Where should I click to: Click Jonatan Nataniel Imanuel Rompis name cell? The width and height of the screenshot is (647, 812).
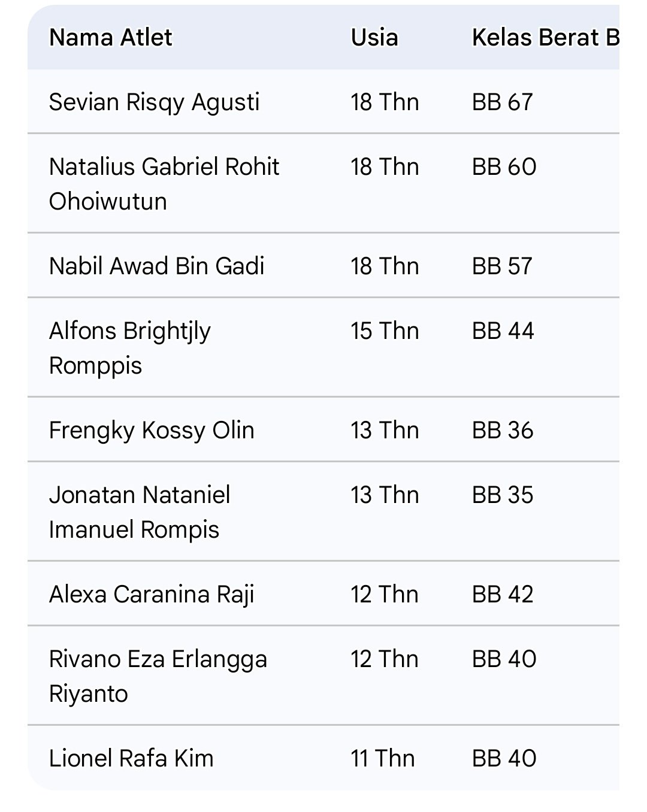pyautogui.click(x=140, y=512)
